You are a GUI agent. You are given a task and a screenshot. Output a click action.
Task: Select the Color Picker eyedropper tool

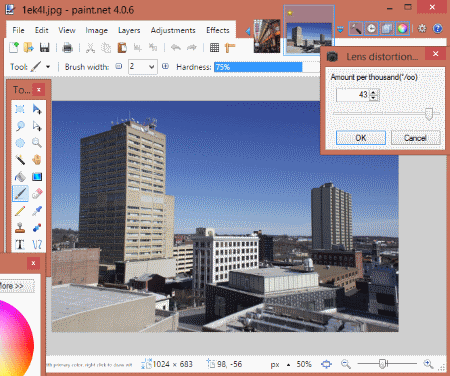(37, 211)
